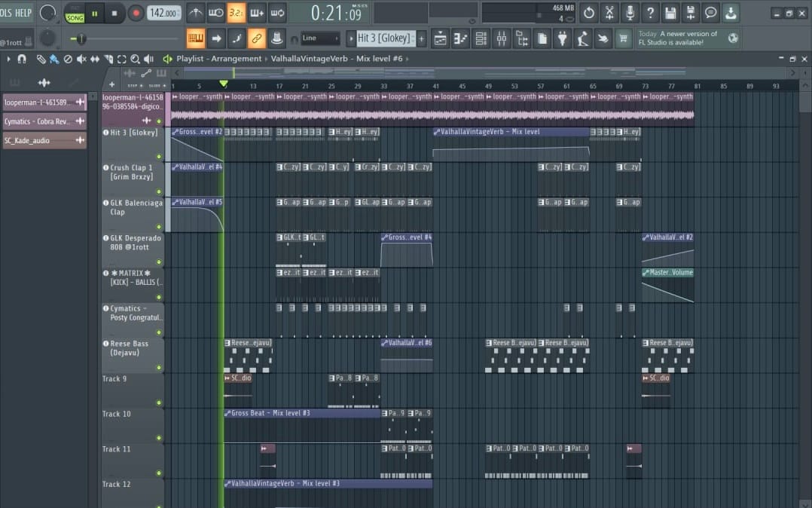Image resolution: width=812 pixels, height=508 pixels.
Task: Select the Paint brush tool
Action: 54,59
